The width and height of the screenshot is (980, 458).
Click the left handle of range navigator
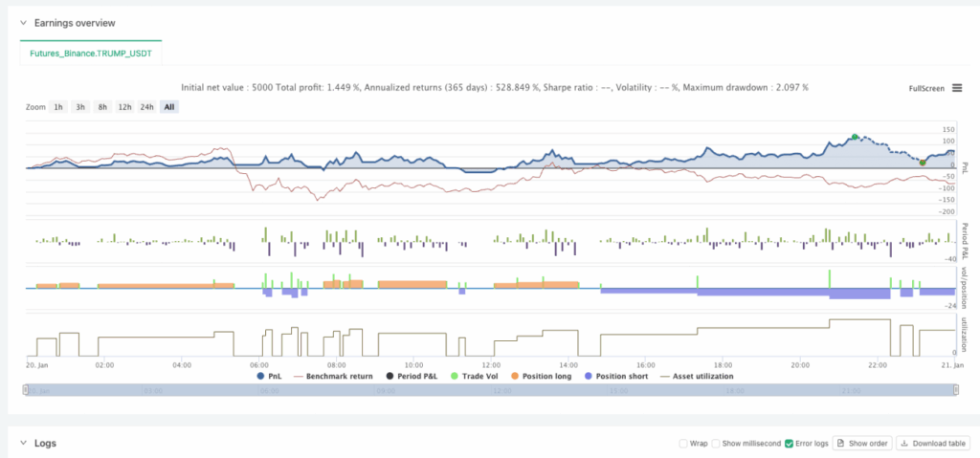click(x=25, y=390)
